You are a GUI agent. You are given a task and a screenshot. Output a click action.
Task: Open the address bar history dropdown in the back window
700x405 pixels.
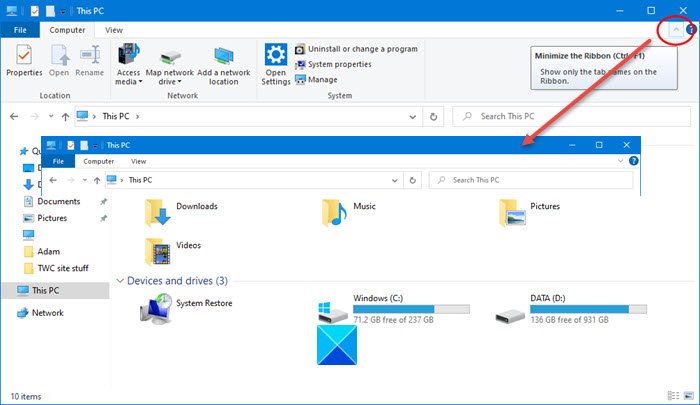(x=412, y=117)
